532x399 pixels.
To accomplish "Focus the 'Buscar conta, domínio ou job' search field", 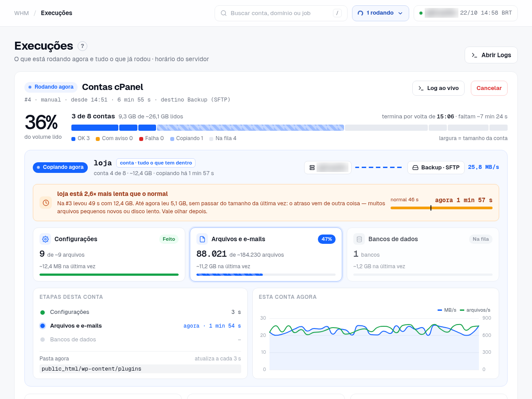I will 281,13.
